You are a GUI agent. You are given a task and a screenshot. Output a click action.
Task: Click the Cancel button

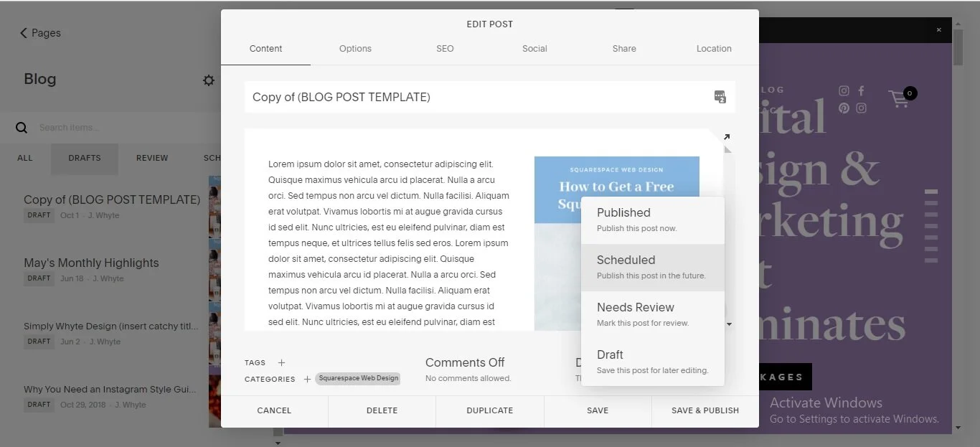(274, 411)
